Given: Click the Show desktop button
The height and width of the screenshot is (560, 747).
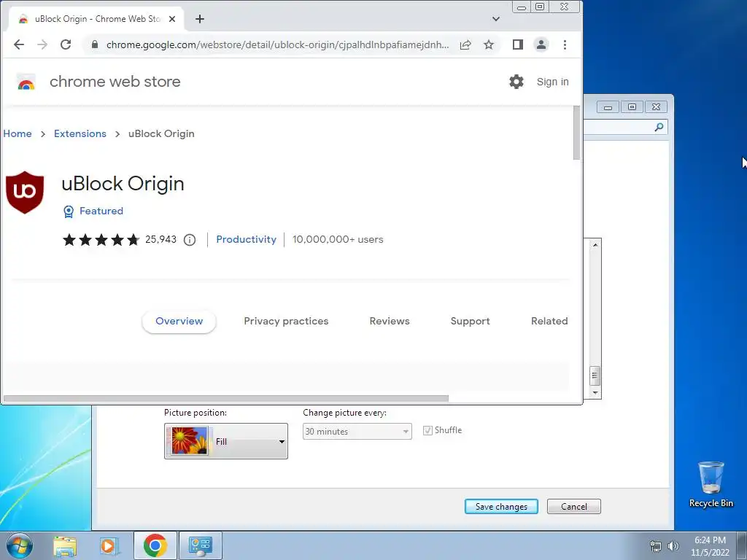Looking at the screenshot, I should coord(742,545).
